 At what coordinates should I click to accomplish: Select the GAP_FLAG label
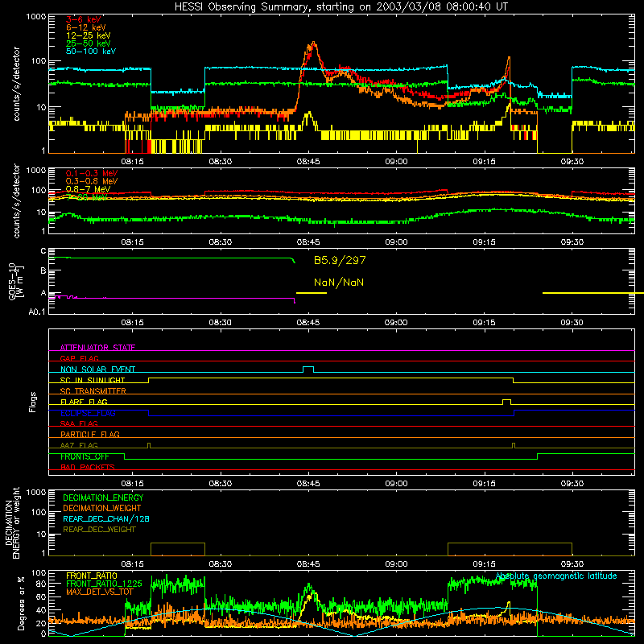[79, 358]
